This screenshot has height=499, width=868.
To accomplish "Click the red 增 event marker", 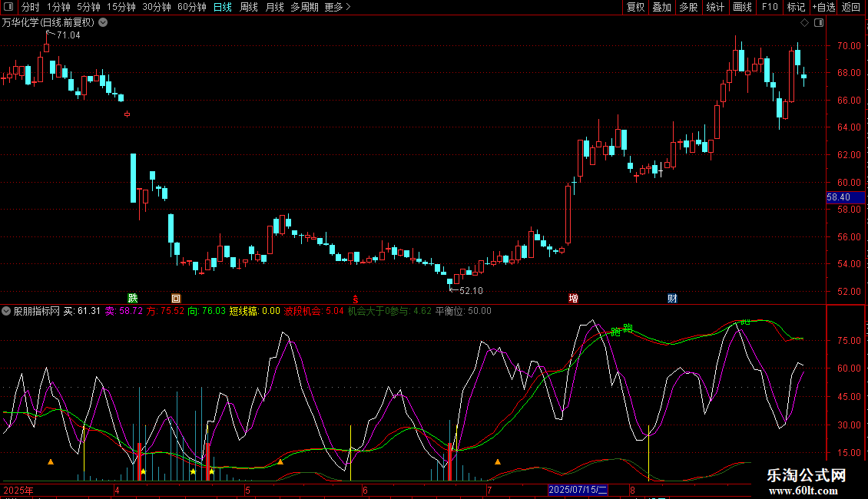I will click(574, 298).
